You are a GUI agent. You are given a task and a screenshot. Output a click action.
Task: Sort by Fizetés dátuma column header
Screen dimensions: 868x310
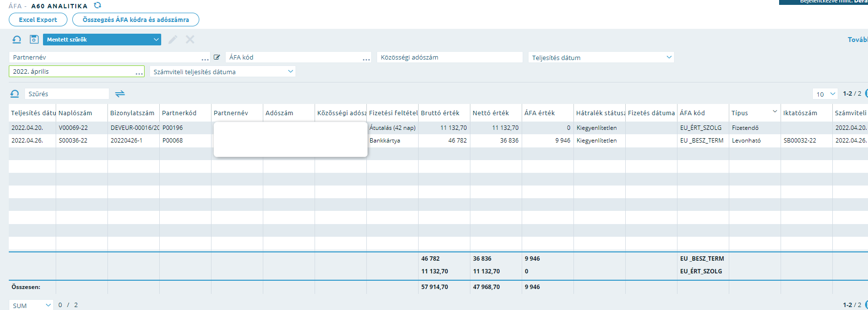pyautogui.click(x=651, y=113)
